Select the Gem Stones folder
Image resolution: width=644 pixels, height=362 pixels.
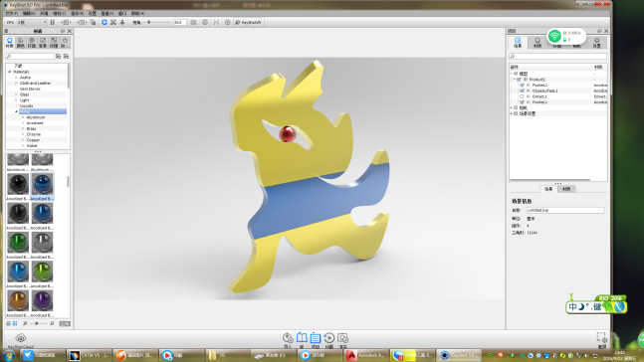point(30,89)
